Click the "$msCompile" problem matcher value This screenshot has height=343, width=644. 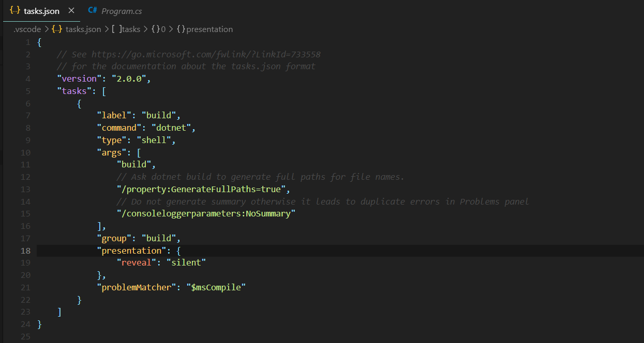pyautogui.click(x=216, y=287)
